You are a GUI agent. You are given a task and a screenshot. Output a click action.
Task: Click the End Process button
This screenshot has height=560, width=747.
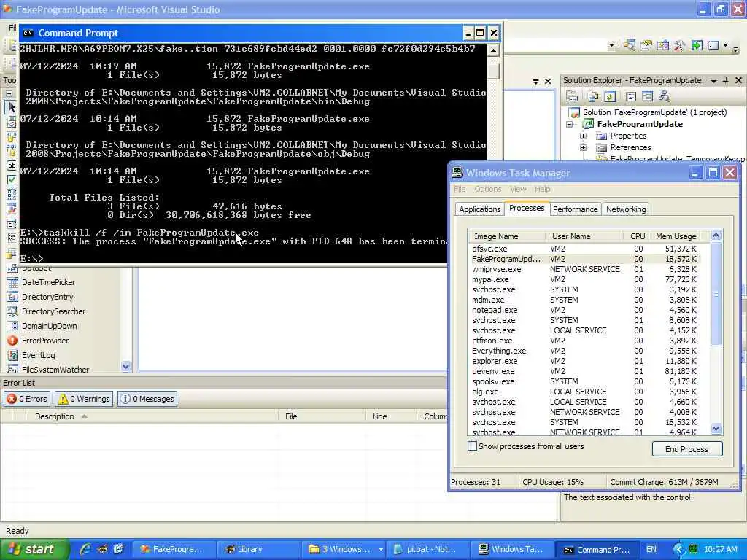coord(686,449)
